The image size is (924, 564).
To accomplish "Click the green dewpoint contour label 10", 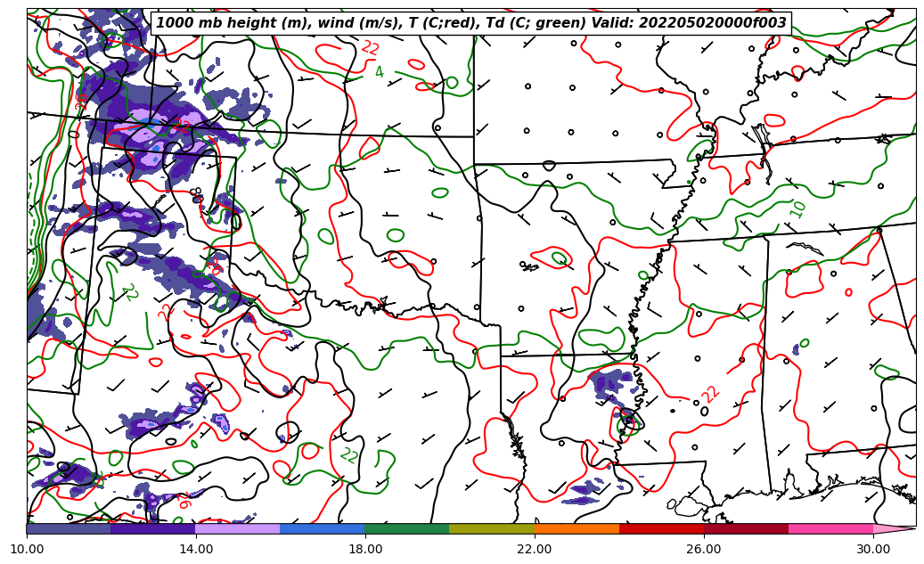I will [x=797, y=209].
